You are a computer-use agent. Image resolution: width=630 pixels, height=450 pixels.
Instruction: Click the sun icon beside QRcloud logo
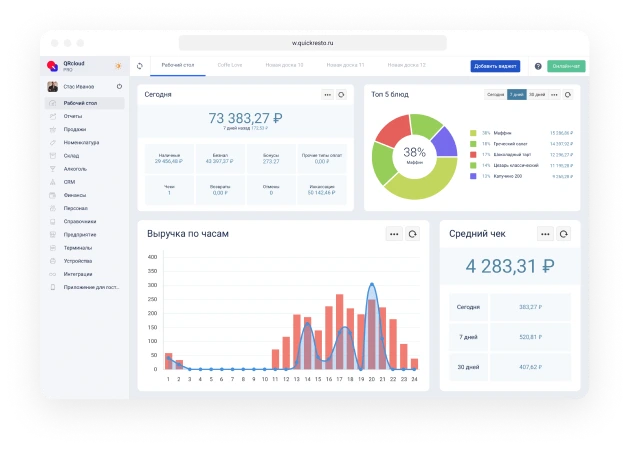pyautogui.click(x=118, y=66)
